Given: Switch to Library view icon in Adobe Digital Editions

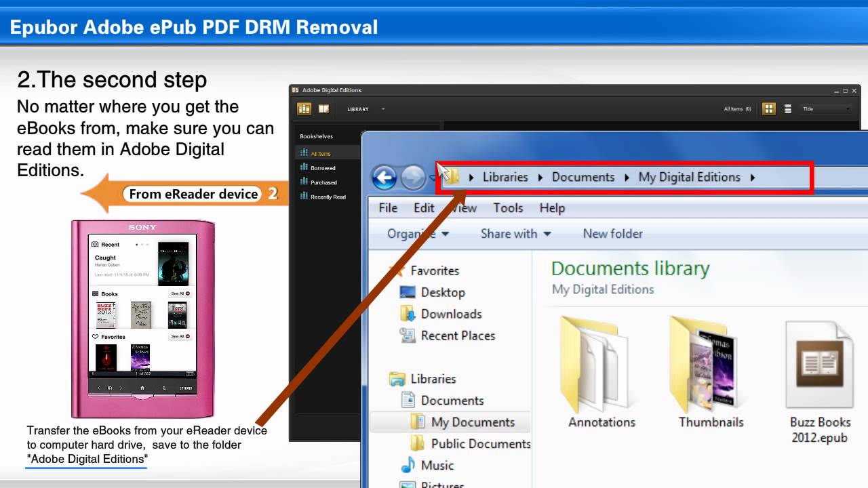Looking at the screenshot, I should pos(304,108).
